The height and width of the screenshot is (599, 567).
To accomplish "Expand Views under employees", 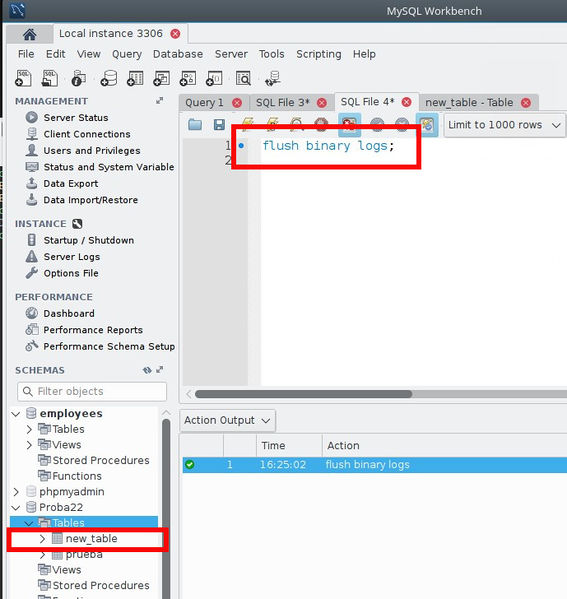I will [x=29, y=445].
